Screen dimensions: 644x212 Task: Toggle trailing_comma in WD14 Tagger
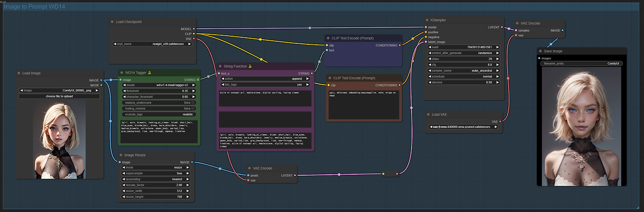157,108
